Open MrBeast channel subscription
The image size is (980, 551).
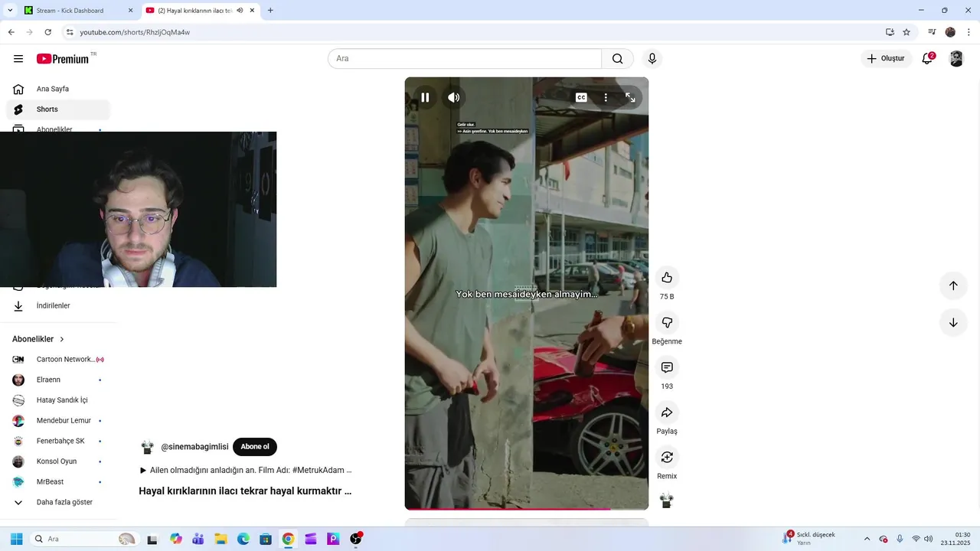(58, 482)
